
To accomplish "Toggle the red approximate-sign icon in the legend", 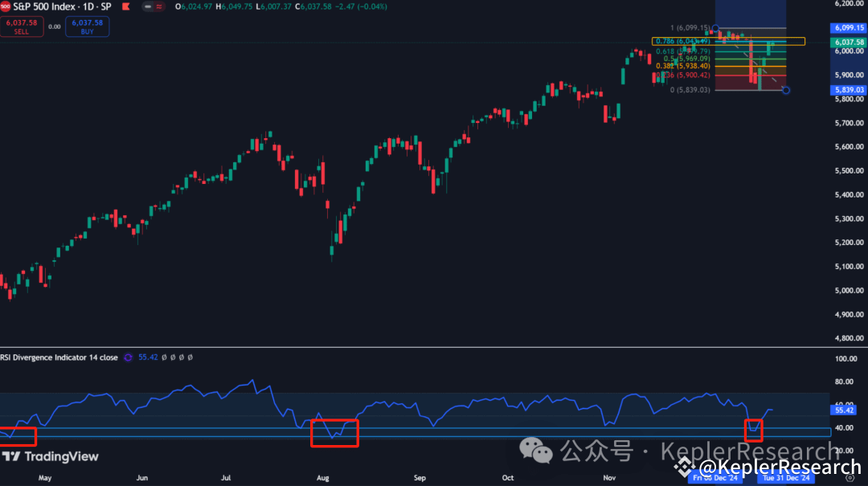I will (159, 6).
